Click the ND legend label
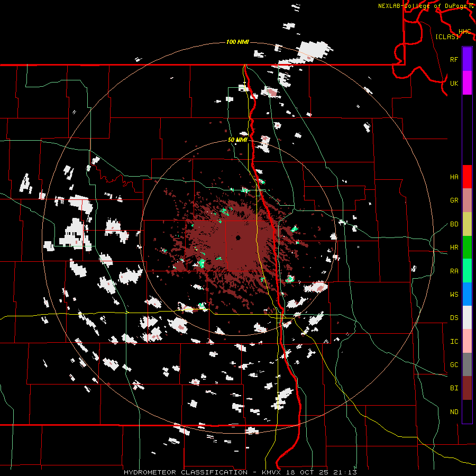Viewport: 476px width, 476px height. 454,411
